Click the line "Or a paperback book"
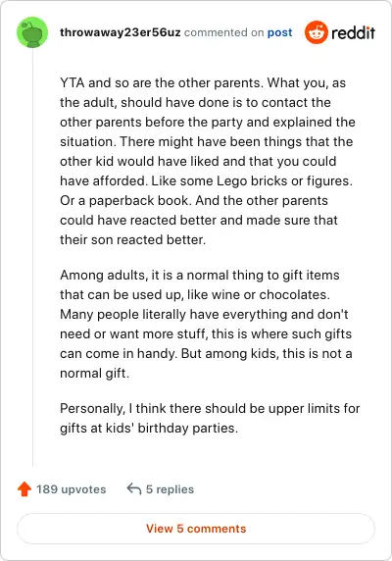Screen dimensions: 392x561 click(123, 200)
